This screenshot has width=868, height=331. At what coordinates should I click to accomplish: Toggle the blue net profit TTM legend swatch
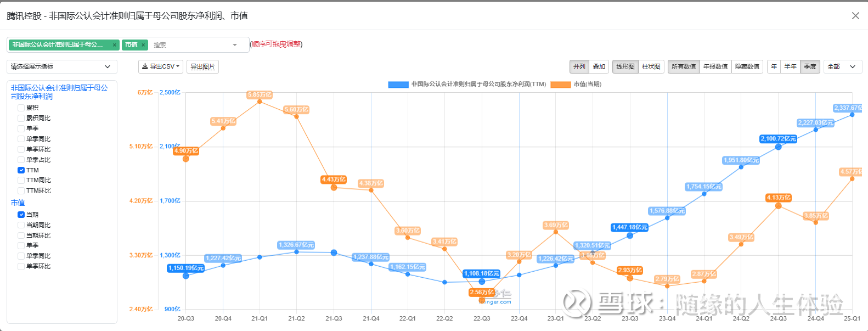click(x=398, y=85)
